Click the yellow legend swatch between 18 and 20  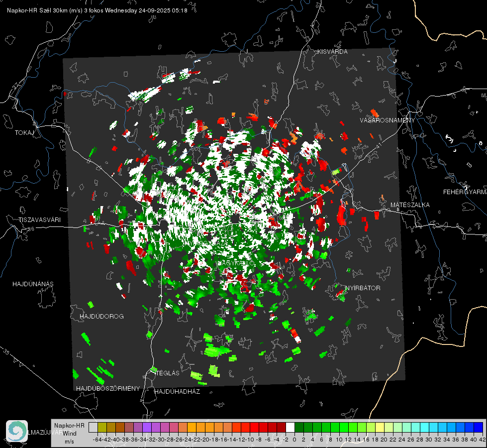(380, 428)
